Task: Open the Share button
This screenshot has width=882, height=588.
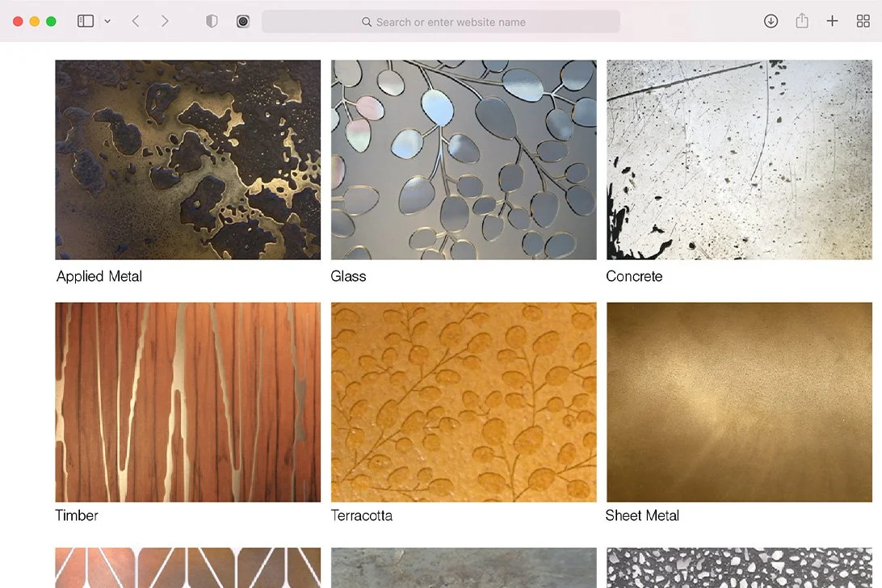Action: click(x=802, y=21)
